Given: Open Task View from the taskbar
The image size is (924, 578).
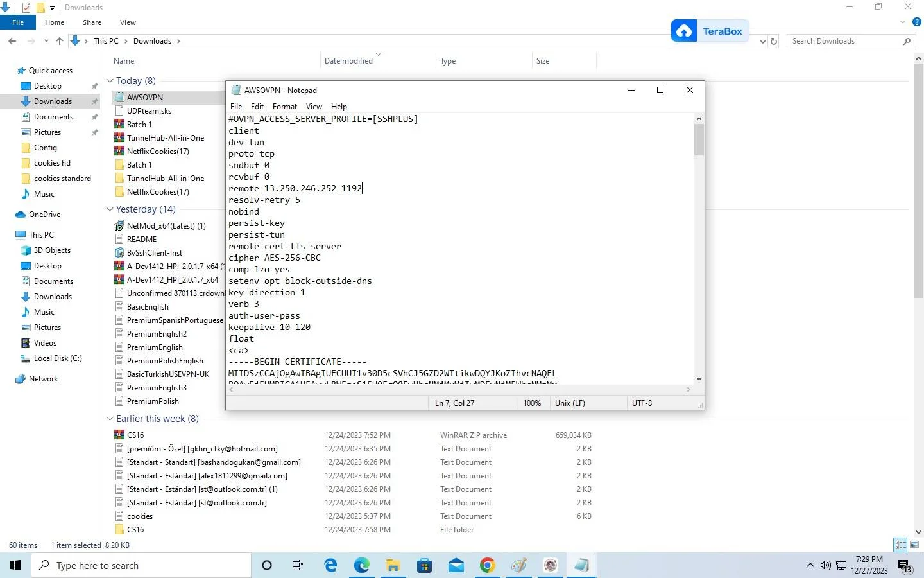Looking at the screenshot, I should (x=298, y=565).
